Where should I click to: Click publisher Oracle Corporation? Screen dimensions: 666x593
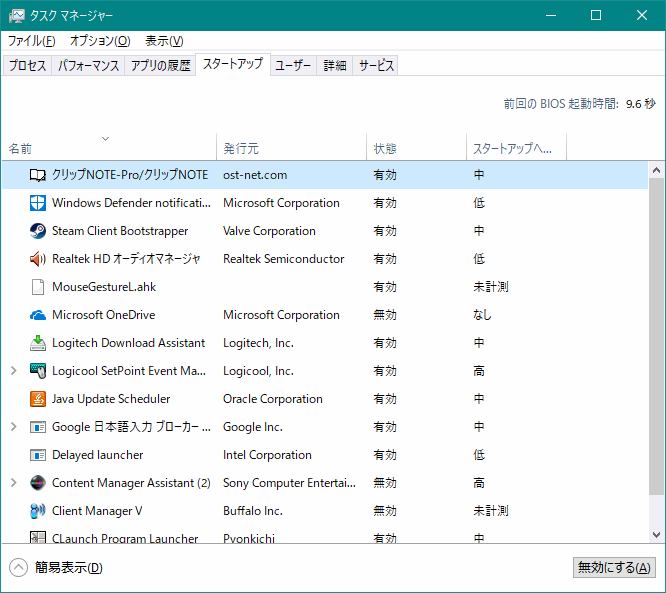(x=273, y=399)
